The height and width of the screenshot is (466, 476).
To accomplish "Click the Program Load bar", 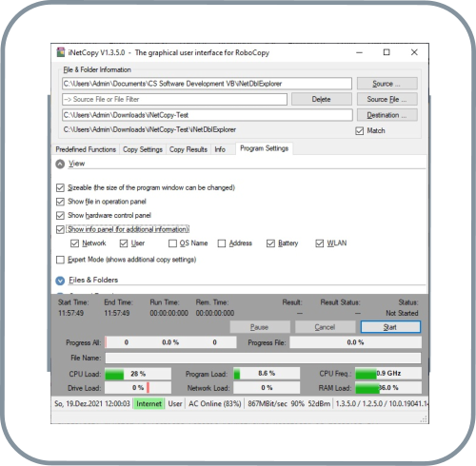I will 267,374.
